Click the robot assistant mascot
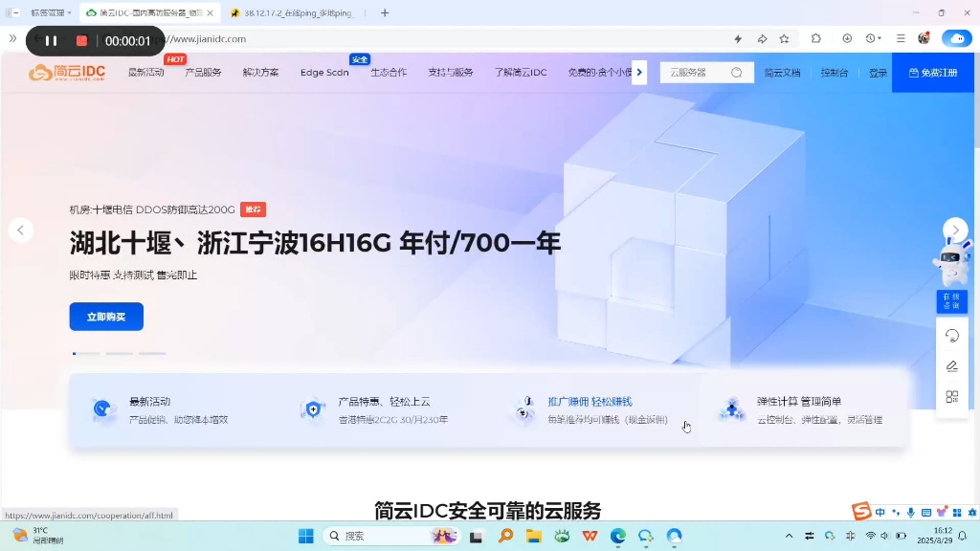 (950, 260)
